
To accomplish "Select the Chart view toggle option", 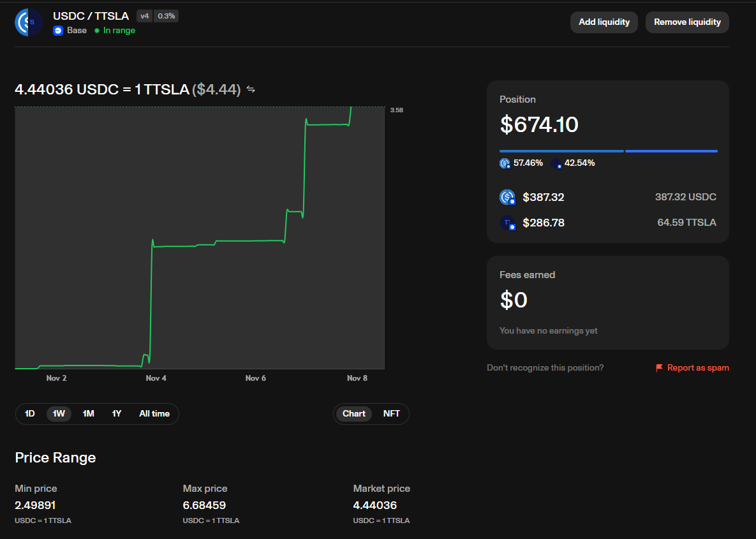I will (x=353, y=414).
